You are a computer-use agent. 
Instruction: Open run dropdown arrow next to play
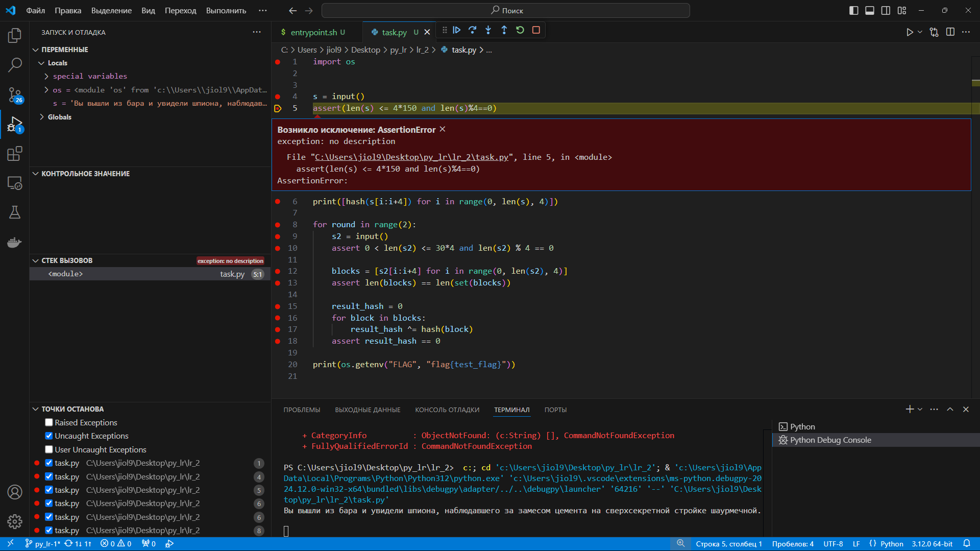[920, 32]
